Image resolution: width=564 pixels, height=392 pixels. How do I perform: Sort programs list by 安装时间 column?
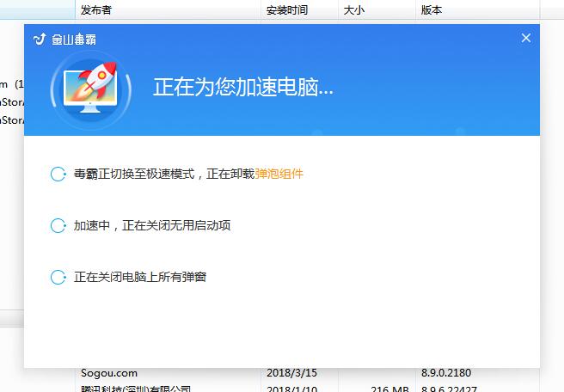tap(299, 9)
